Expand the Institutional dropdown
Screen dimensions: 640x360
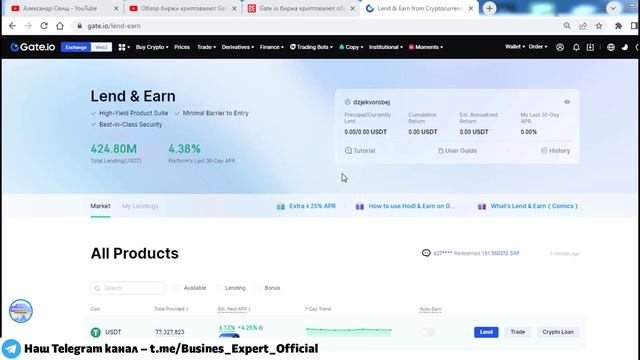point(386,47)
